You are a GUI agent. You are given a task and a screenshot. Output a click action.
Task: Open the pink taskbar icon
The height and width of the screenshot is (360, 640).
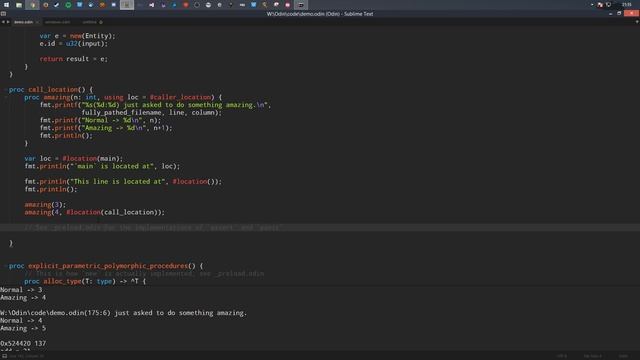tap(287, 5)
